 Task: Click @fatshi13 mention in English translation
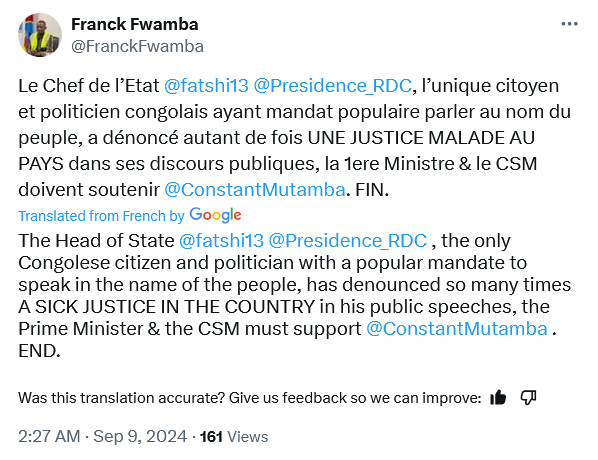pyautogui.click(x=221, y=241)
